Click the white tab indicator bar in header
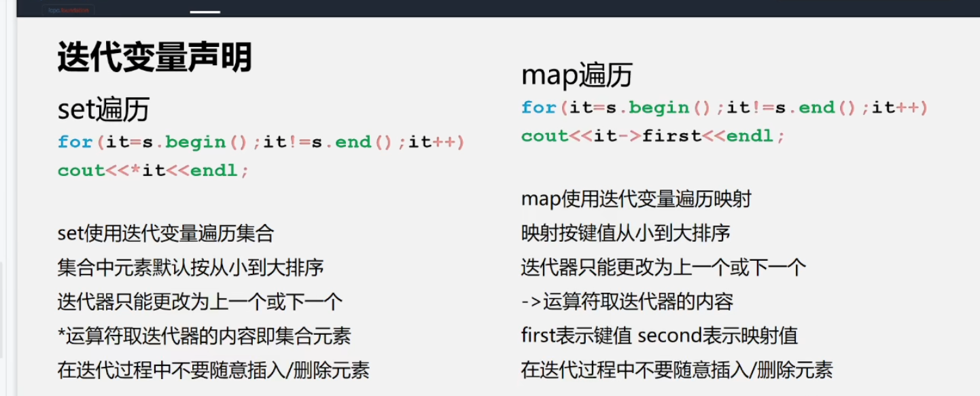This screenshot has height=396, width=980. point(205,12)
